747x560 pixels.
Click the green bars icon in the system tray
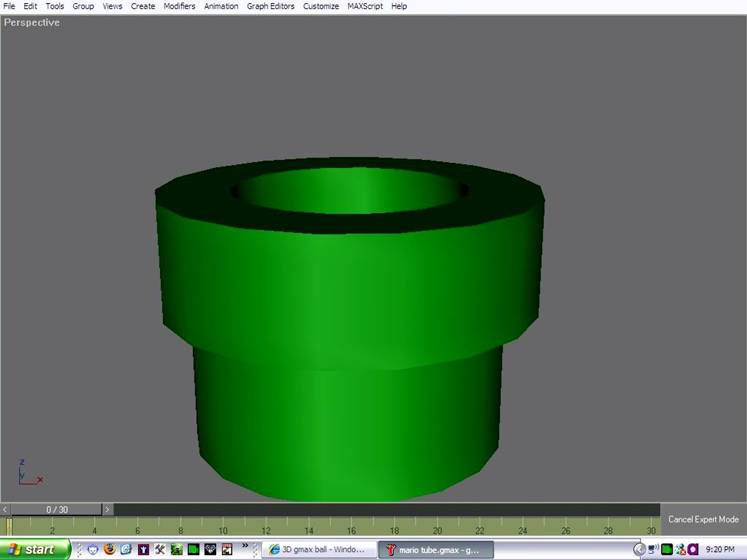point(667,549)
